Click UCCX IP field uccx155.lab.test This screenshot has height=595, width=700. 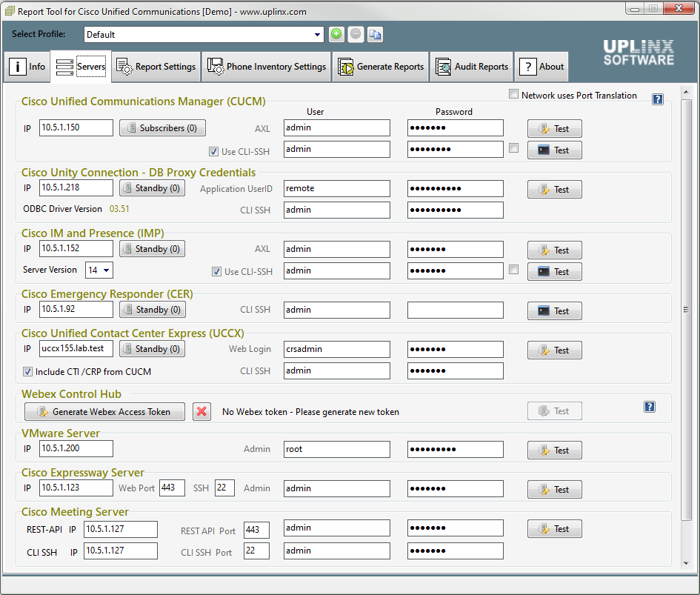(76, 348)
